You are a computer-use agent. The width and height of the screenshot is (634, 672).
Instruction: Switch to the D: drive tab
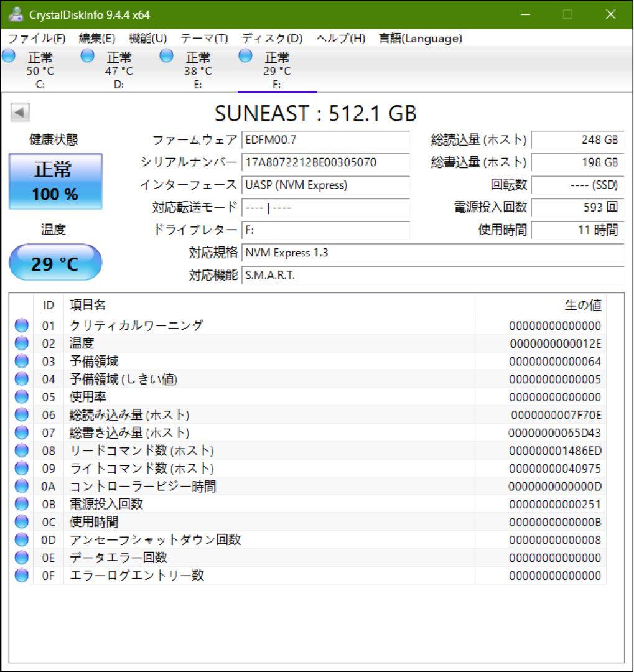117,68
